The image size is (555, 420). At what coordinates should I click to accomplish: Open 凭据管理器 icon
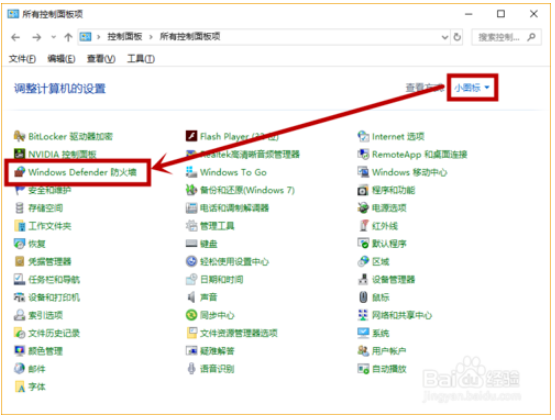(x=19, y=261)
